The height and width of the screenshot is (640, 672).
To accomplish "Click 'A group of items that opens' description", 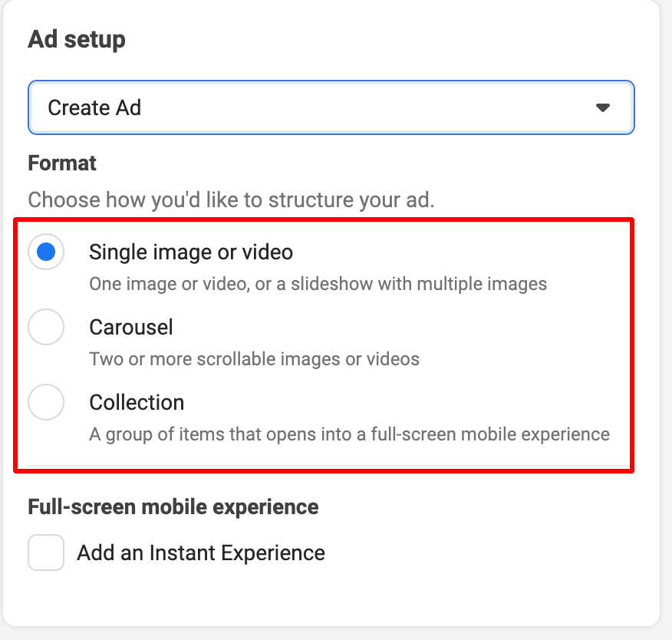I will (x=349, y=434).
